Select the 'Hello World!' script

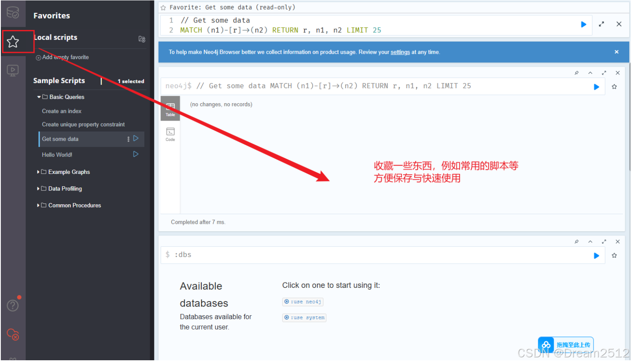point(57,155)
